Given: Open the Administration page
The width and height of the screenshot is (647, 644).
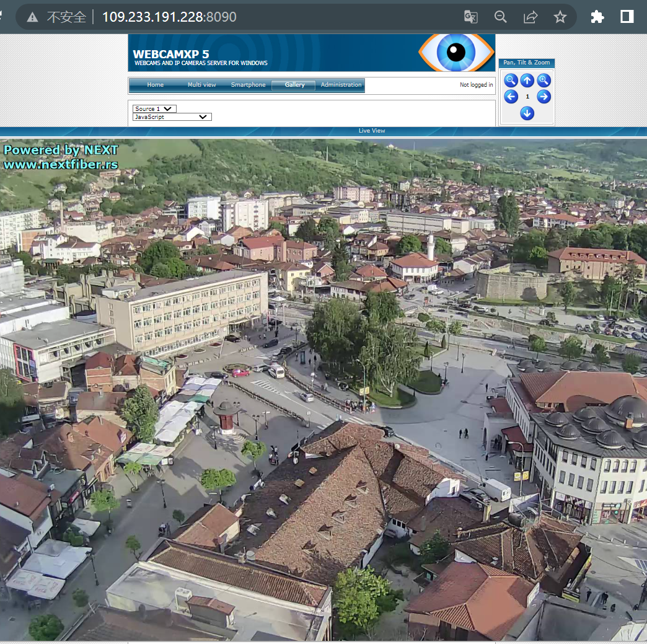Looking at the screenshot, I should [x=341, y=85].
